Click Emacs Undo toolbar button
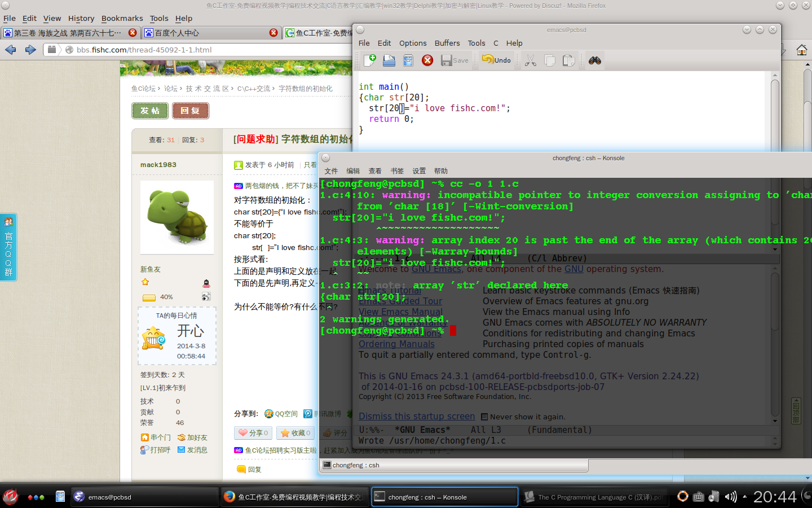 496,60
